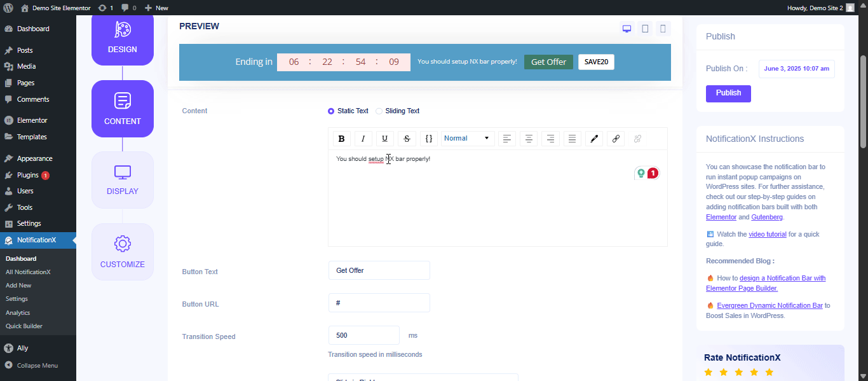Viewport: 868px width, 381px height.
Task: Go to Display step
Action: click(123, 180)
